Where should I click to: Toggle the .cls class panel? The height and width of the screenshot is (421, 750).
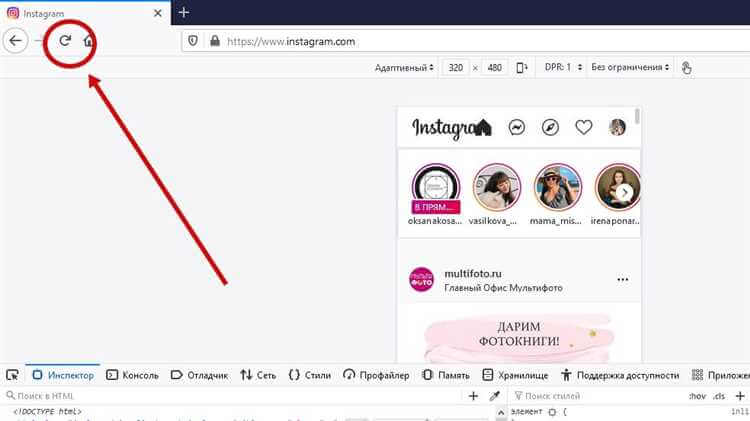click(719, 396)
